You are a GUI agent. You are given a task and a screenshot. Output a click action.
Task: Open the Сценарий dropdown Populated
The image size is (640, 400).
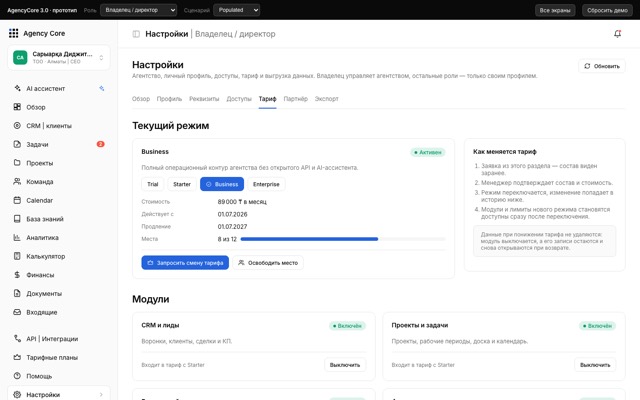[237, 10]
